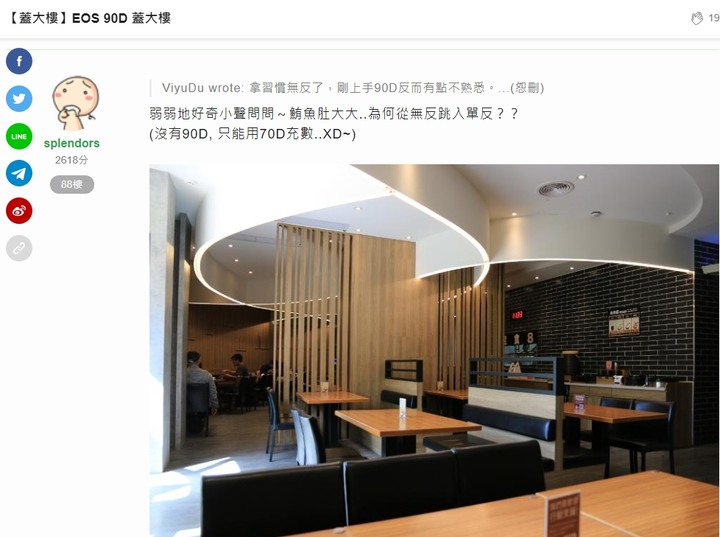Click the 2618分 score under username
Image resolution: width=720 pixels, height=537 pixels.
[72, 160]
